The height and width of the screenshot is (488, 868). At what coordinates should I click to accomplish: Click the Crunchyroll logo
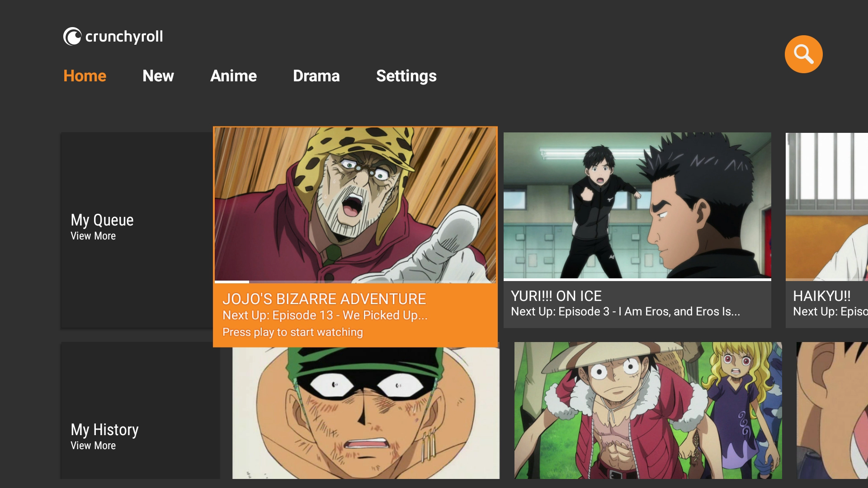tap(113, 37)
